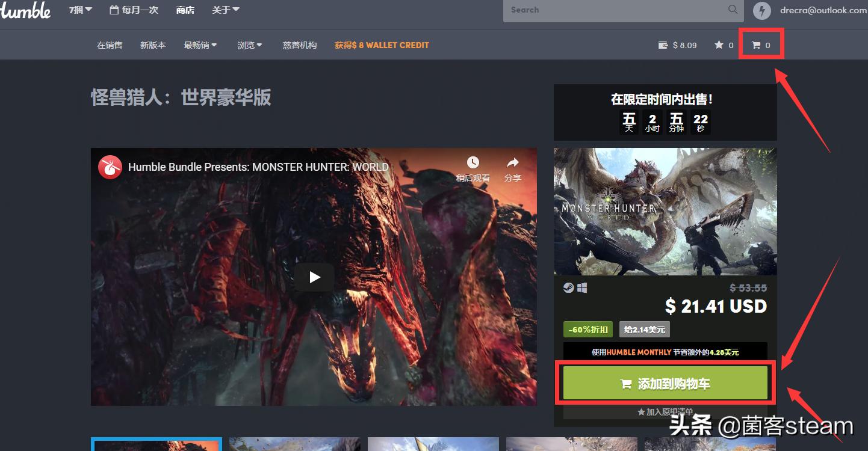Open the HUMBLE MONTHLY savings link

pyautogui.click(x=637, y=352)
